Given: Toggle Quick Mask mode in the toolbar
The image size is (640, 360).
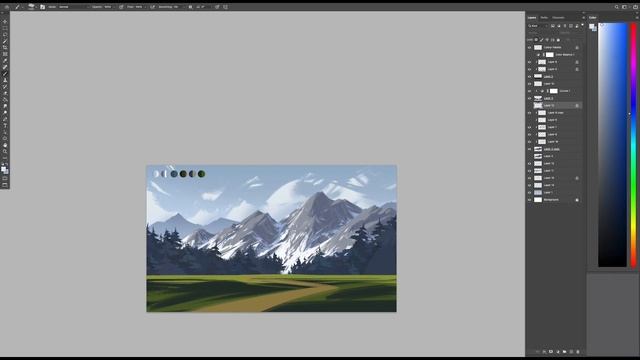Looking at the screenshot, I should 5,178.
